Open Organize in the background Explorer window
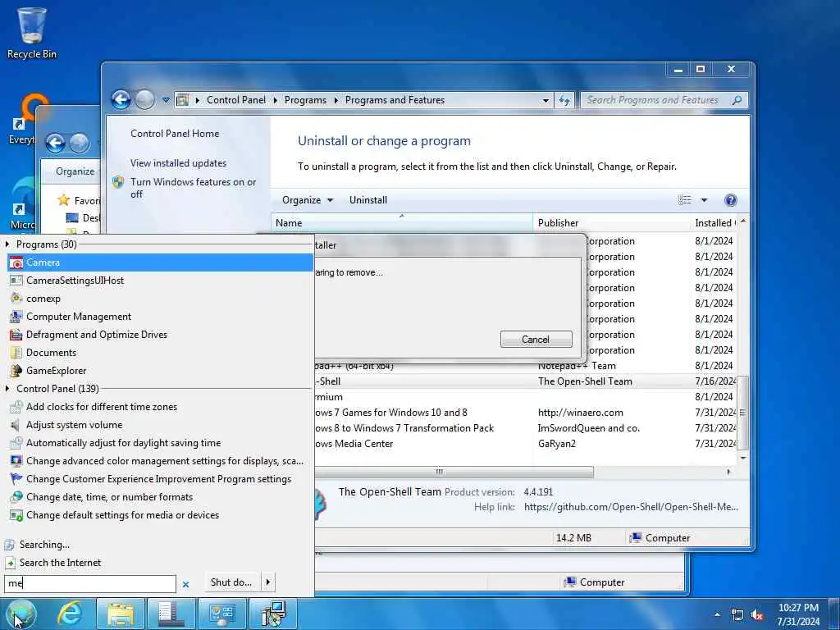 point(75,171)
